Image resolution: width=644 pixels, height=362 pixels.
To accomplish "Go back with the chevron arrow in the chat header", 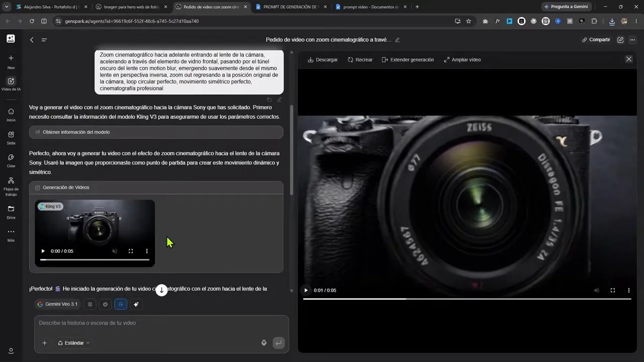I will click(x=32, y=40).
